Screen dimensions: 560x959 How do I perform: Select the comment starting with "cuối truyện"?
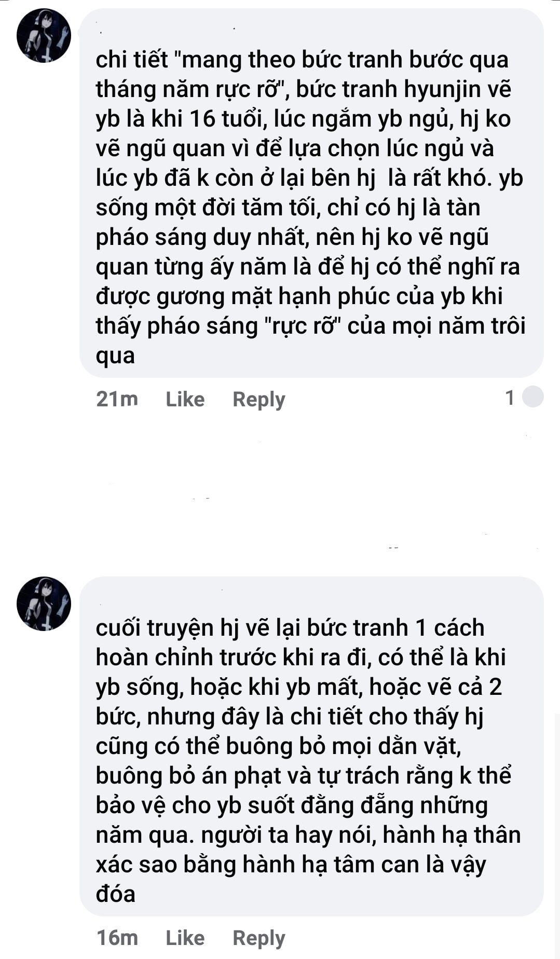point(311,746)
